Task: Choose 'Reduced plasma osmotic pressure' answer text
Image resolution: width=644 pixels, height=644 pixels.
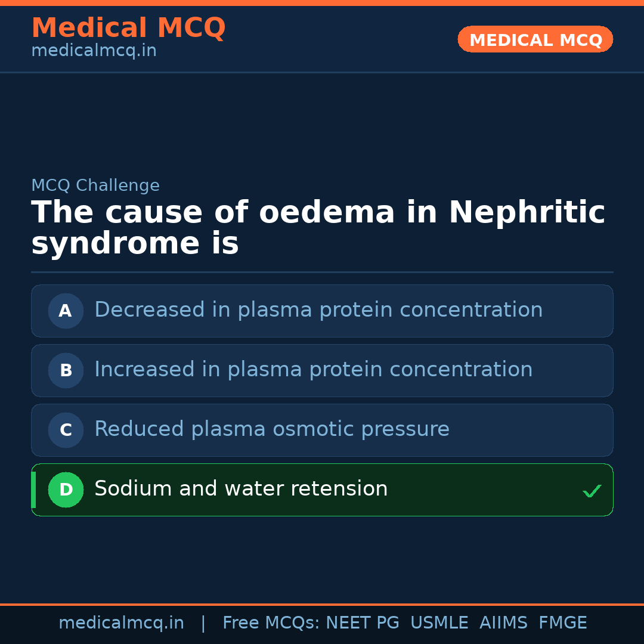Action: (x=272, y=429)
